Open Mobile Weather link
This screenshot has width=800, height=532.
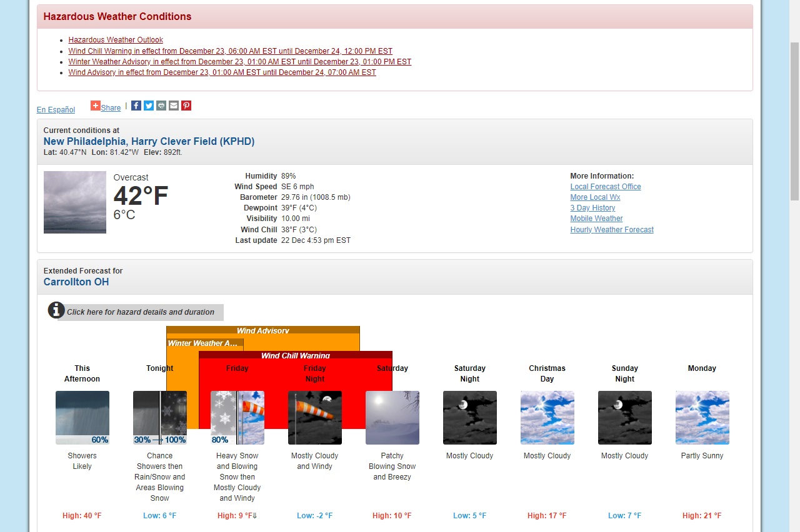(x=596, y=219)
